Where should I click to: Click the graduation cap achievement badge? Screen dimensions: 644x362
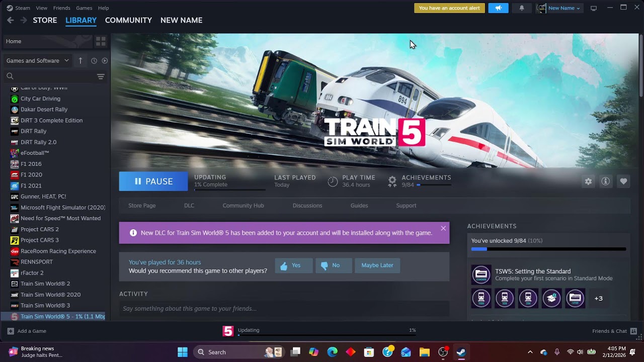point(551,298)
